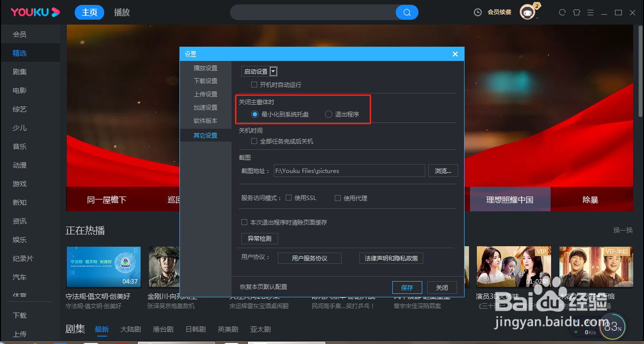This screenshot has height=344, width=644.
Task: Open 音乐 in left sidebar
Action: [x=20, y=146]
